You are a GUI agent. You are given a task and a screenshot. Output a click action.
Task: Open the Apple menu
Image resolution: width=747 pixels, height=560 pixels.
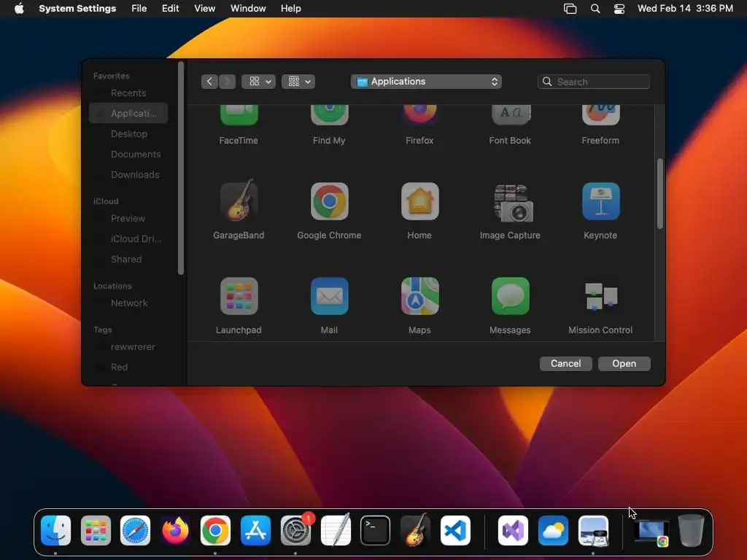[19, 9]
